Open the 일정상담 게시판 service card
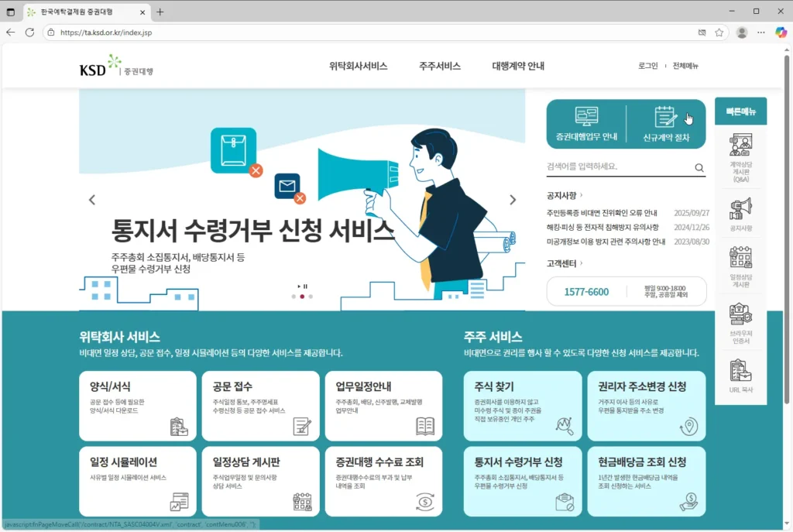The image size is (793, 532). 260,482
